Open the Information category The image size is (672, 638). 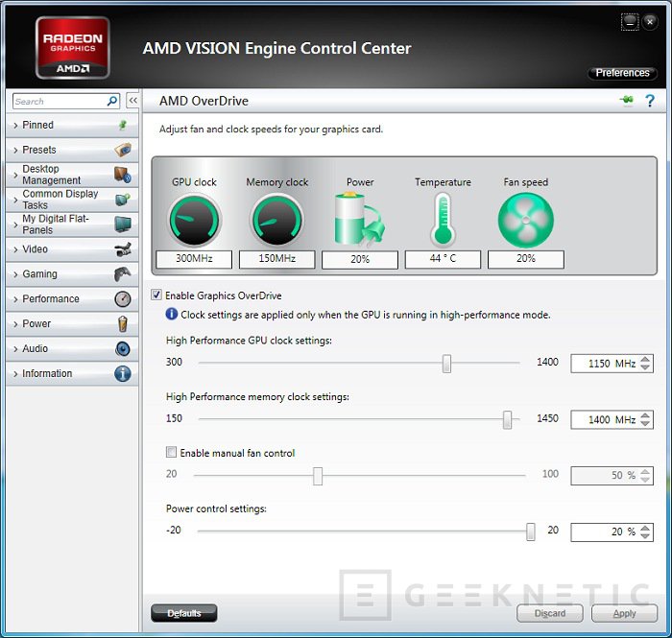pos(72,373)
